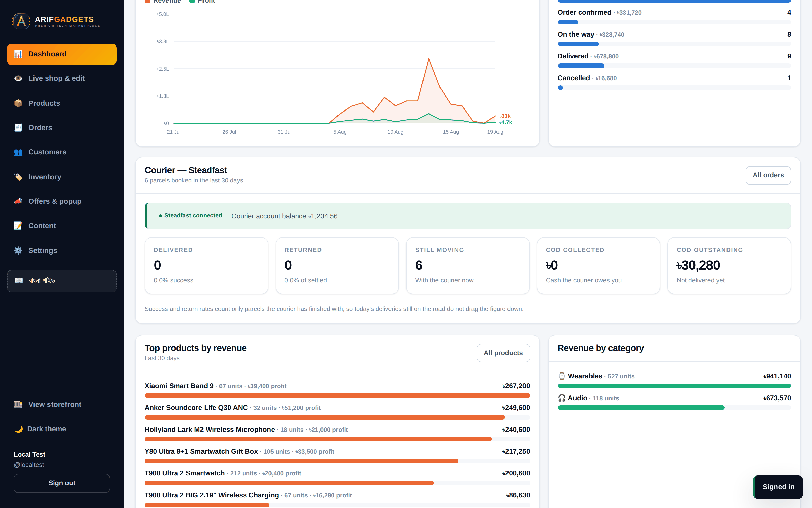Click the Xiaomi Smart Band 9 product name
This screenshot has height=508, width=812.
[179, 386]
